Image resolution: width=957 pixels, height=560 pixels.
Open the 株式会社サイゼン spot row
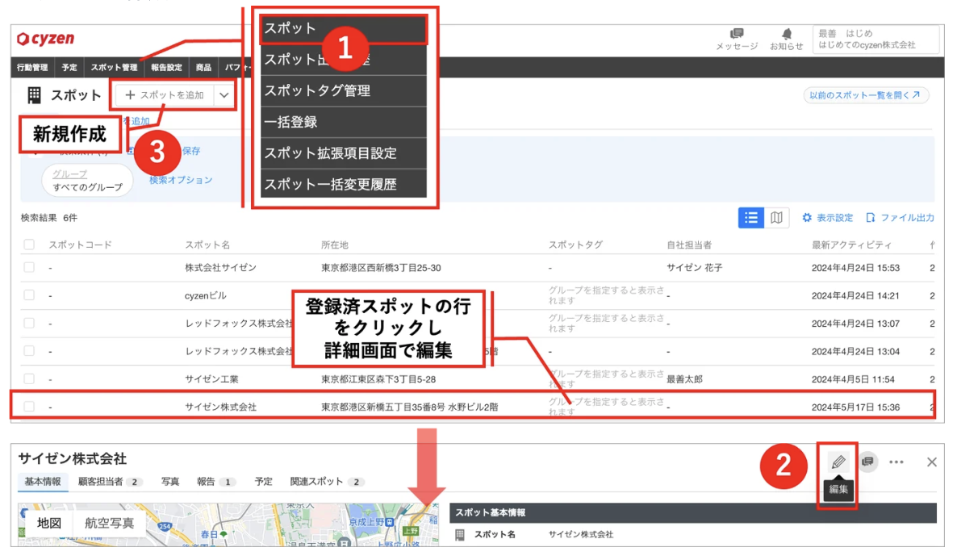477,267
